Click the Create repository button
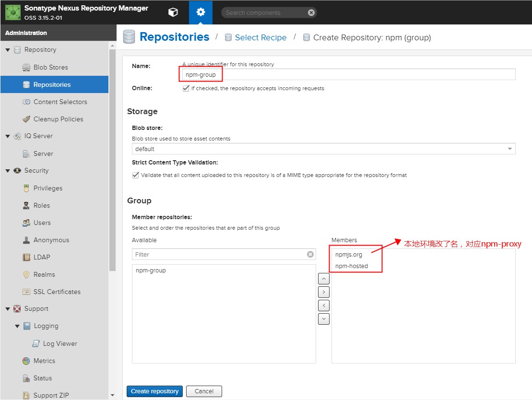The height and width of the screenshot is (400, 532). (x=154, y=391)
